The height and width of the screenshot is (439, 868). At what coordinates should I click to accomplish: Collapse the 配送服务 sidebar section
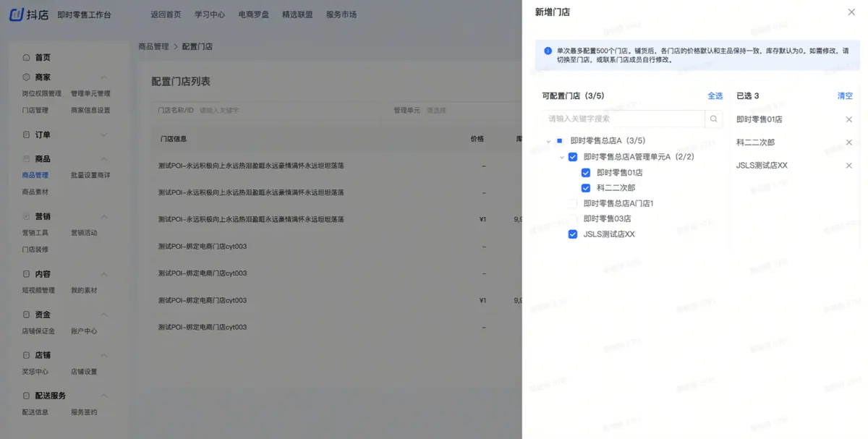[x=103, y=396]
